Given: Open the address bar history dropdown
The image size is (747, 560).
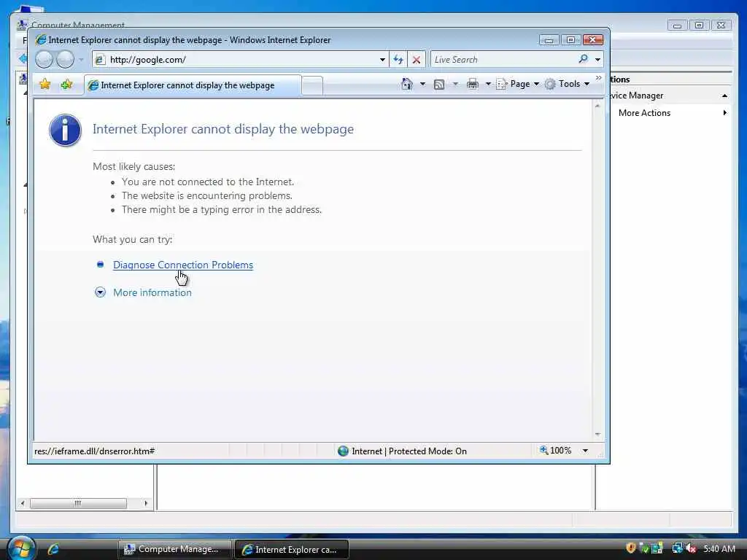Looking at the screenshot, I should tap(382, 60).
